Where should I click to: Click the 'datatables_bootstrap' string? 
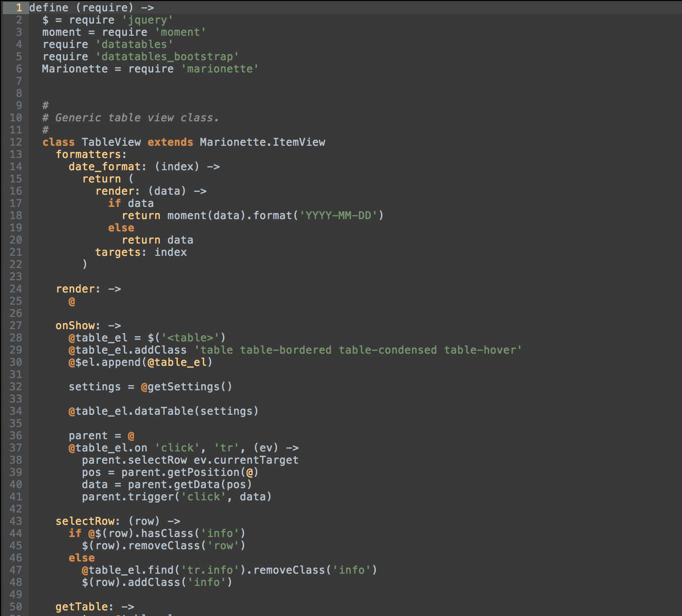pyautogui.click(x=167, y=56)
